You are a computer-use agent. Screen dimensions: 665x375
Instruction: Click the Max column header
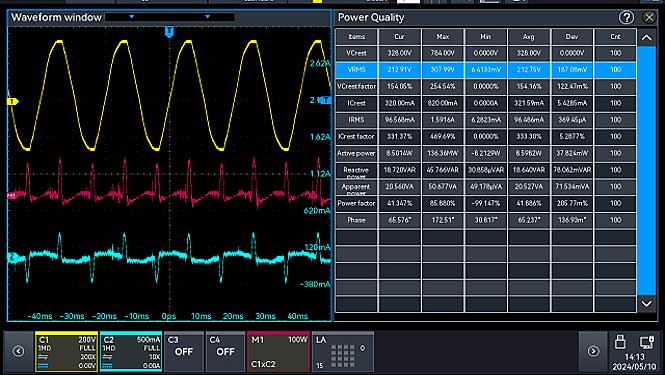tap(443, 36)
